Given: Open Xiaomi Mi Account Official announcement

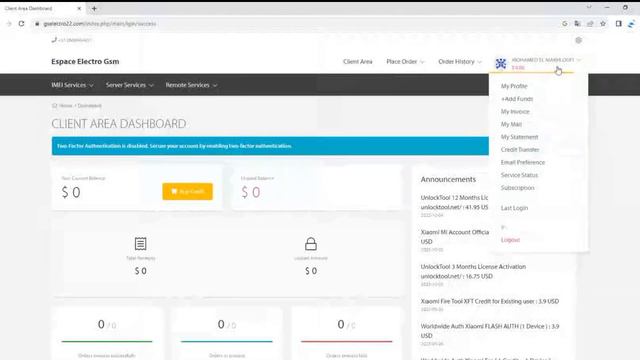Looking at the screenshot, I should pos(455,237).
